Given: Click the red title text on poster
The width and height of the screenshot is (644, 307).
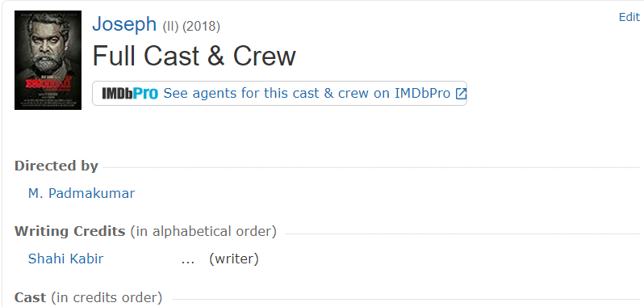Looking at the screenshot, I should 48,82.
